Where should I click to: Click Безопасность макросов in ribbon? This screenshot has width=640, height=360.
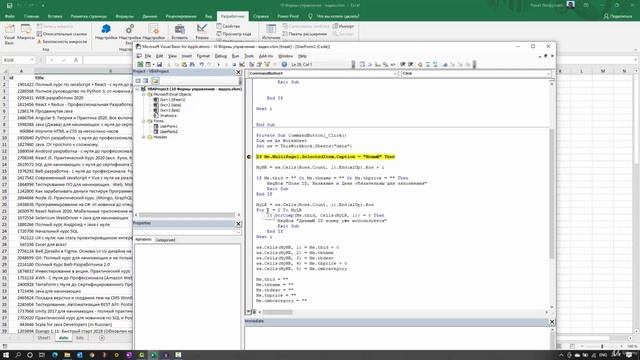[x=62, y=42]
